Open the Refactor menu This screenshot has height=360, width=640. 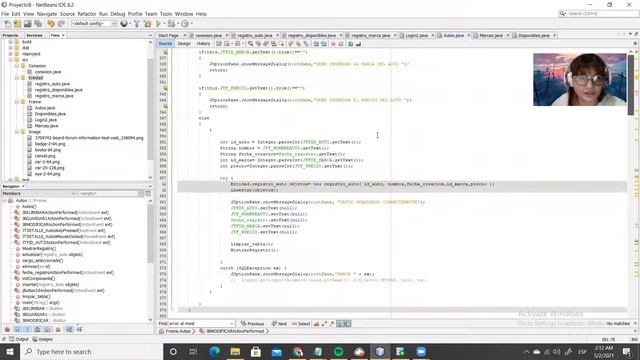[87, 14]
